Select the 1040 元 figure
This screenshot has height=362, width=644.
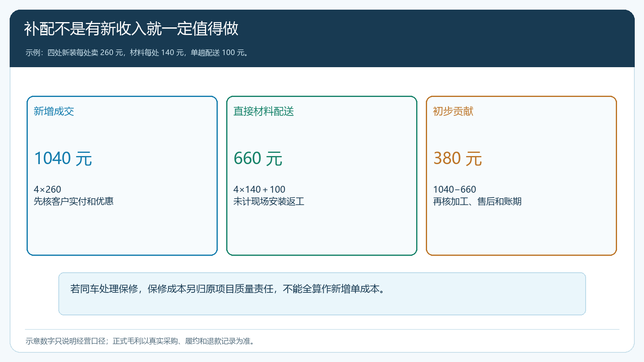pos(63,158)
